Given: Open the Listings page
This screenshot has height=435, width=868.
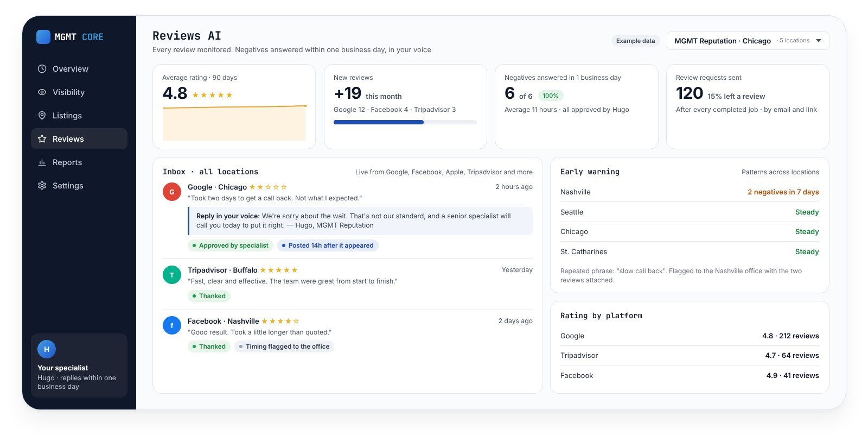Looking at the screenshot, I should pos(79,116).
